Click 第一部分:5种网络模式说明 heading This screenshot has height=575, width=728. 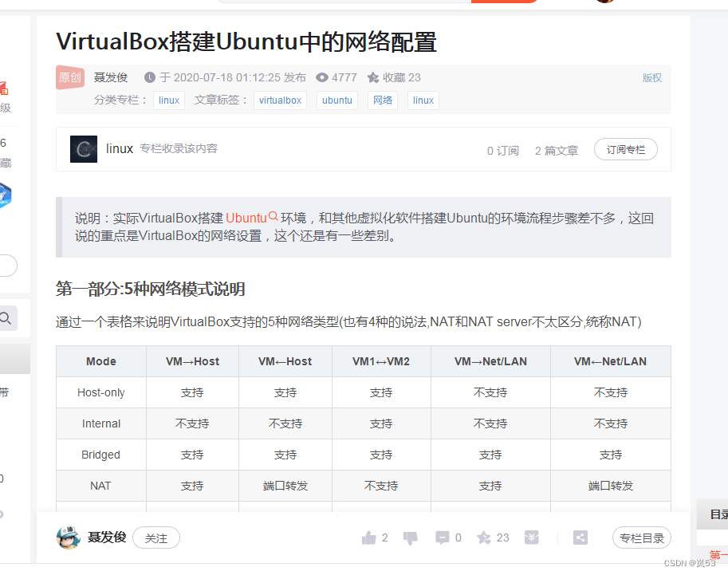151,289
